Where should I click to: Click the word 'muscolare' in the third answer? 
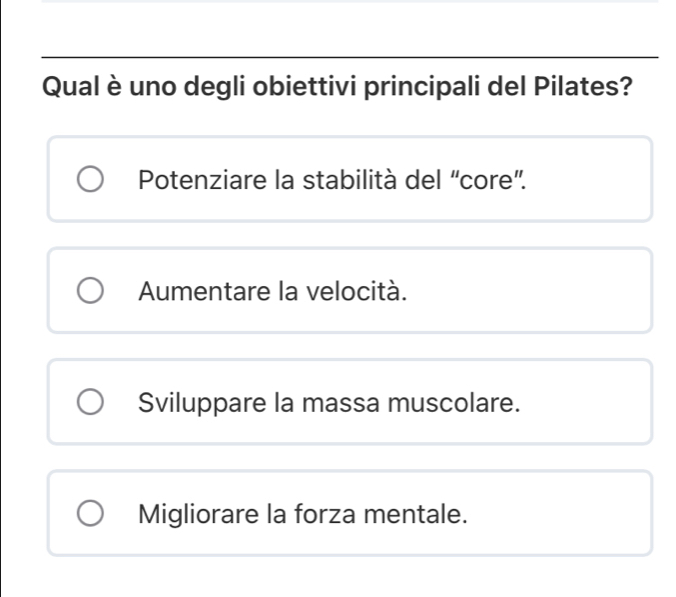[x=463, y=403]
